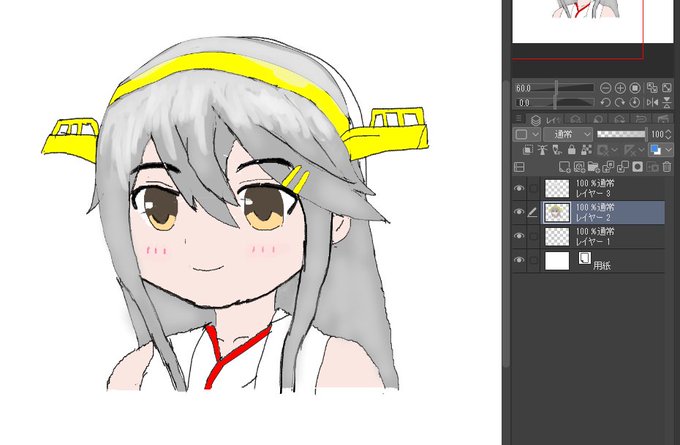
Task: Click the navigator preview thumbnail
Action: click(x=593, y=21)
